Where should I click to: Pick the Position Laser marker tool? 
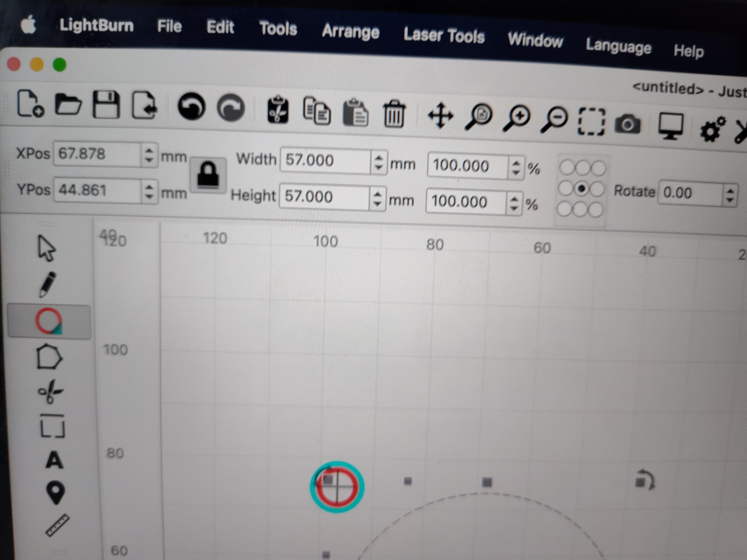[55, 492]
